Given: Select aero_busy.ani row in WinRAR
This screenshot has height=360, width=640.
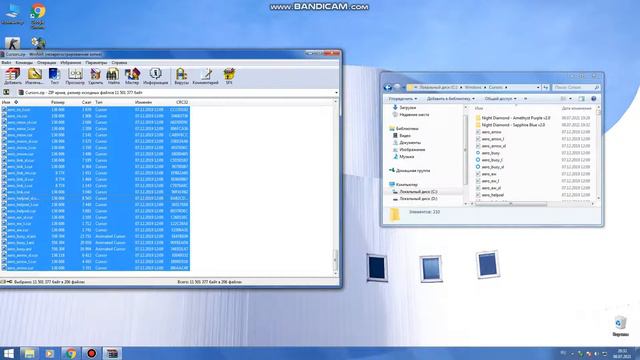Looking at the screenshot, I should (95, 249).
